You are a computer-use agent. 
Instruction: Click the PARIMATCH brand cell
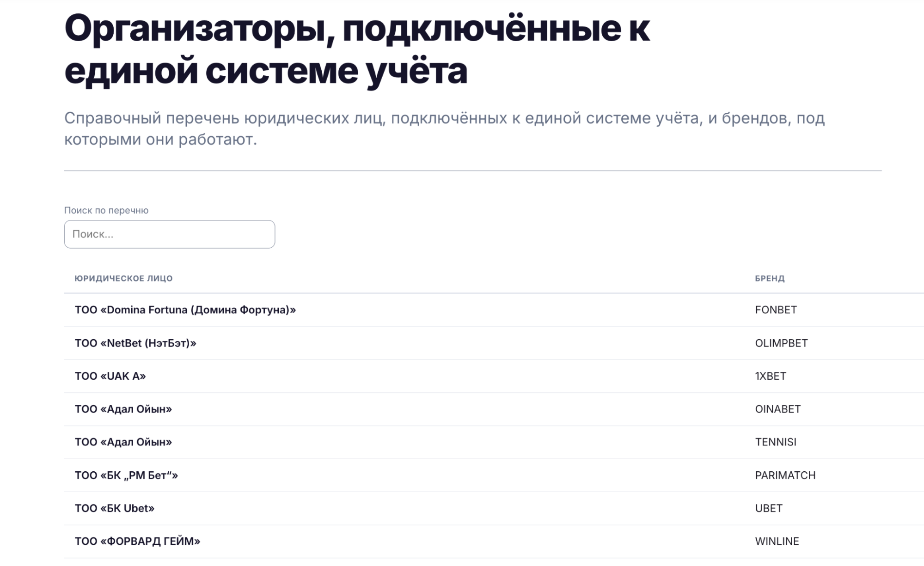[785, 475]
